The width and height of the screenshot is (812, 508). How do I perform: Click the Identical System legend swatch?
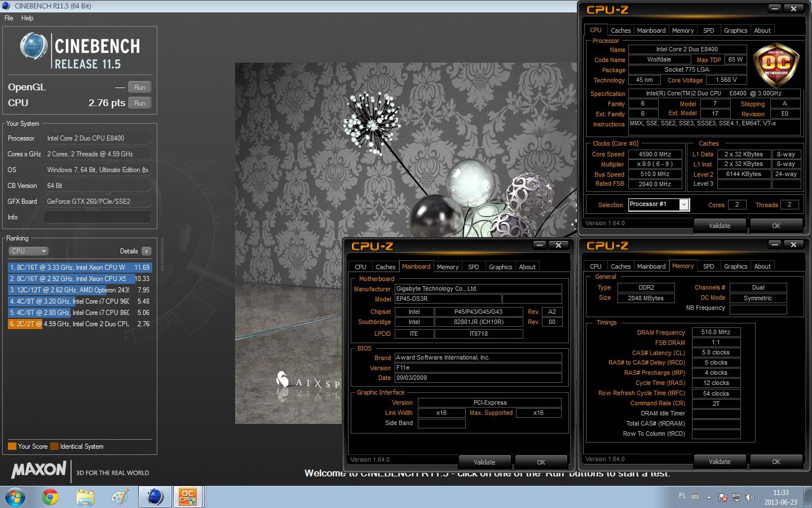click(x=54, y=446)
